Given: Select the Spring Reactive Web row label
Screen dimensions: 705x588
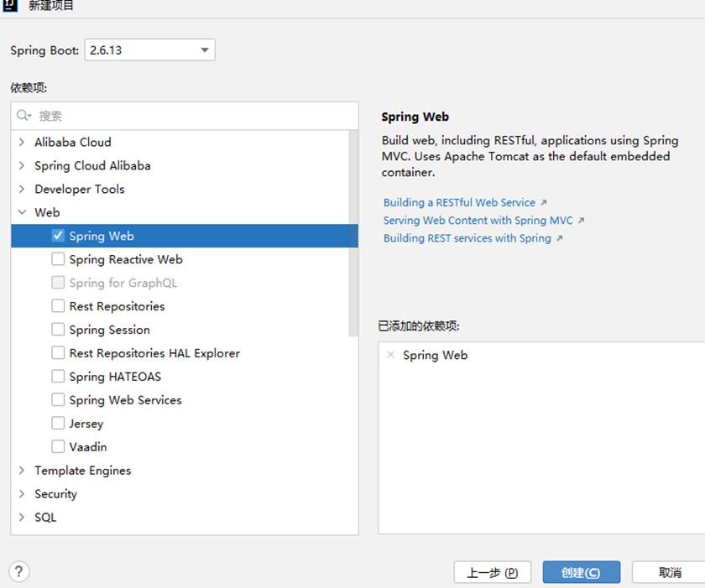Looking at the screenshot, I should (x=126, y=259).
